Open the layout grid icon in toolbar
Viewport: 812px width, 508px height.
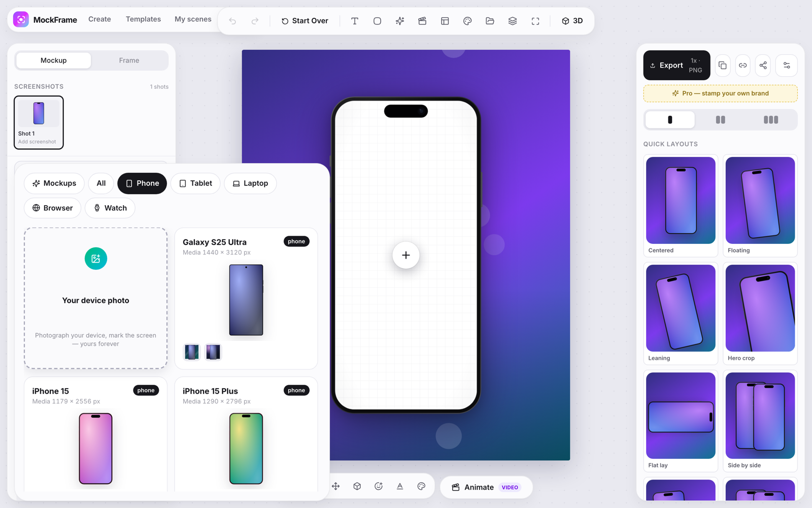pyautogui.click(x=445, y=21)
